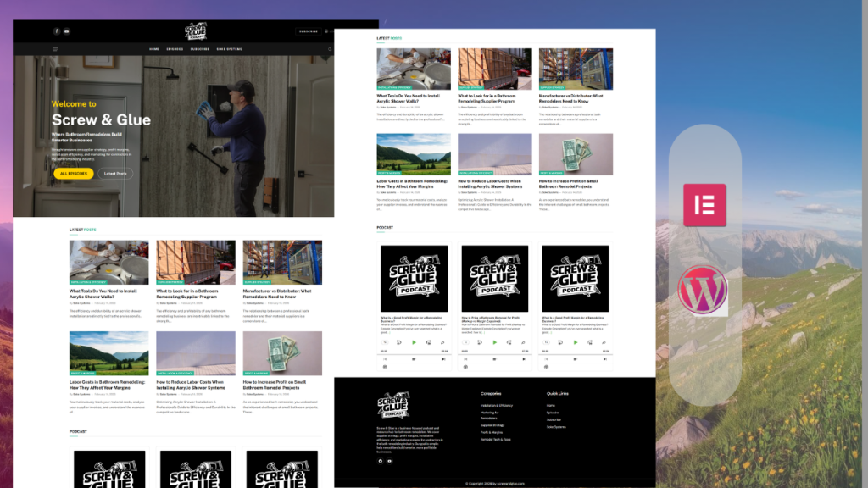Open the Subscribe nav menu item
The image size is (868, 488).
pyautogui.click(x=200, y=49)
